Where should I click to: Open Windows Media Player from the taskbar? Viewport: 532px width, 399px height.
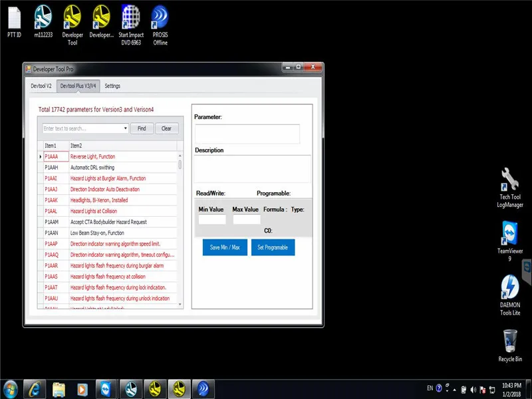[x=82, y=389]
